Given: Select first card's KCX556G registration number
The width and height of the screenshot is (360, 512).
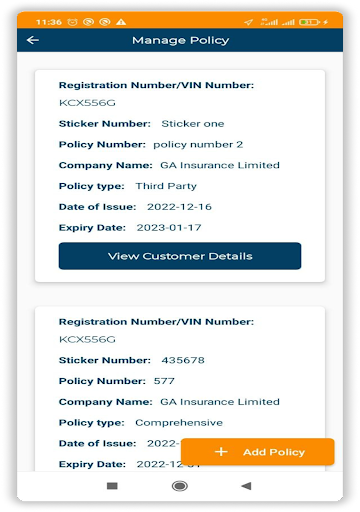Looking at the screenshot, I should (87, 103).
